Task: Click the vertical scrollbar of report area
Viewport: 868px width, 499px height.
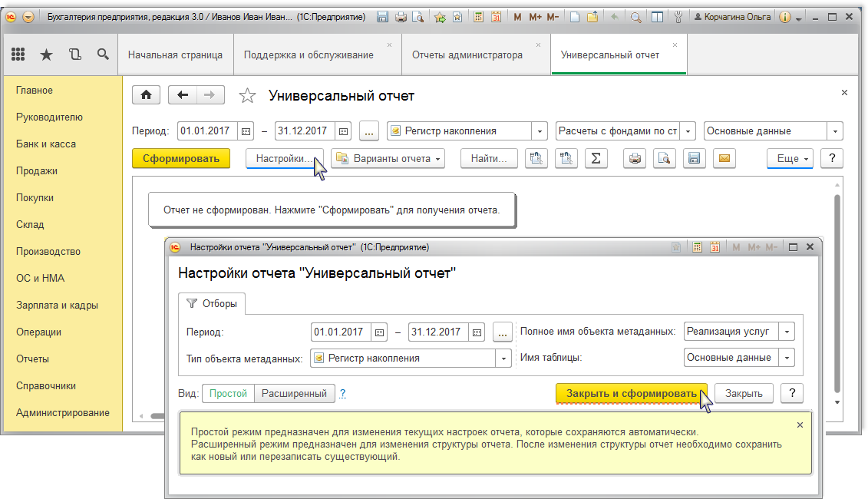Action: click(x=837, y=293)
